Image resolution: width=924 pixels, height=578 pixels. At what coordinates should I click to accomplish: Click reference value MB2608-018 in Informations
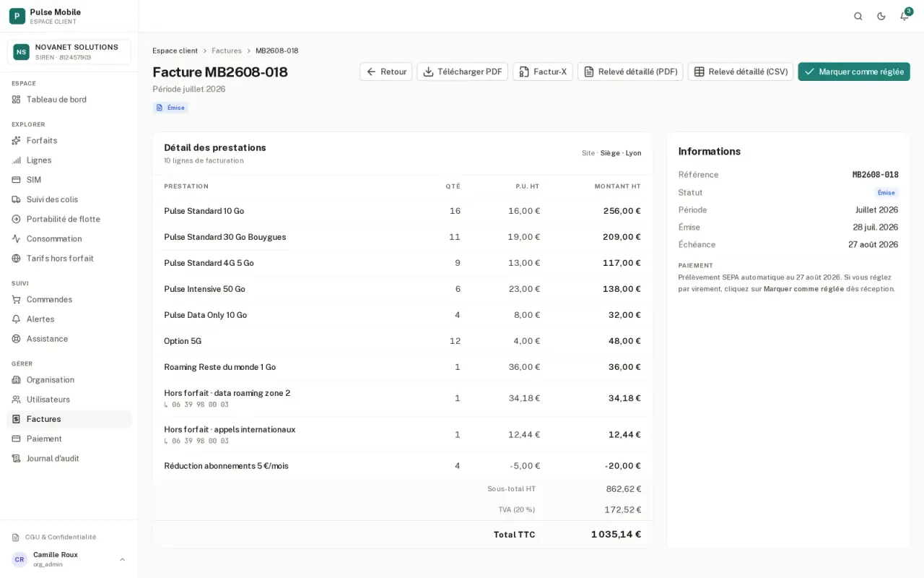tap(875, 175)
